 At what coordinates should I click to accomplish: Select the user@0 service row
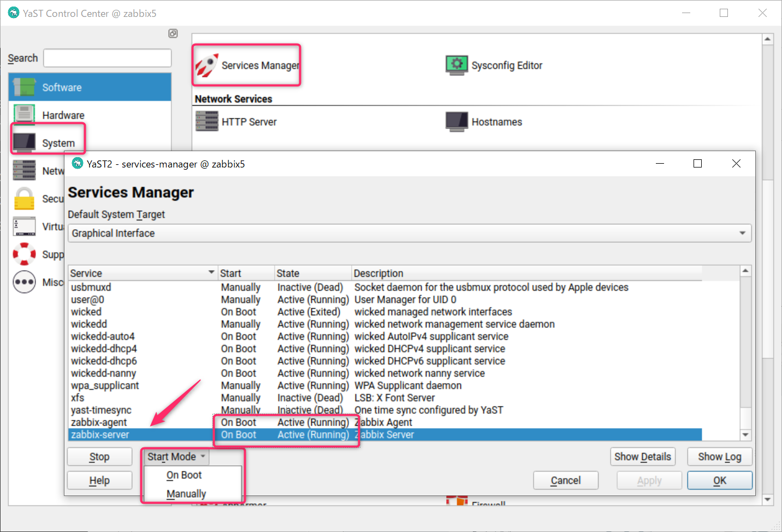(385, 300)
